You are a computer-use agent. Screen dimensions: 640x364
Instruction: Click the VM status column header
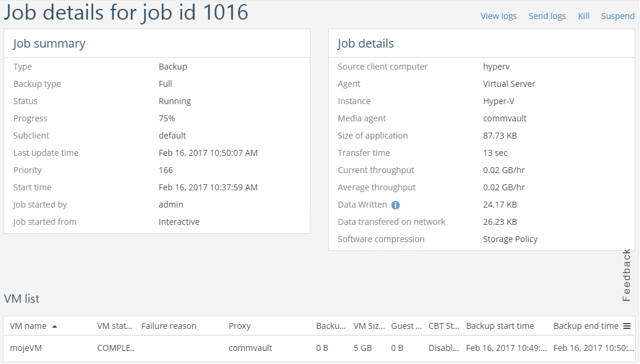pos(115,326)
